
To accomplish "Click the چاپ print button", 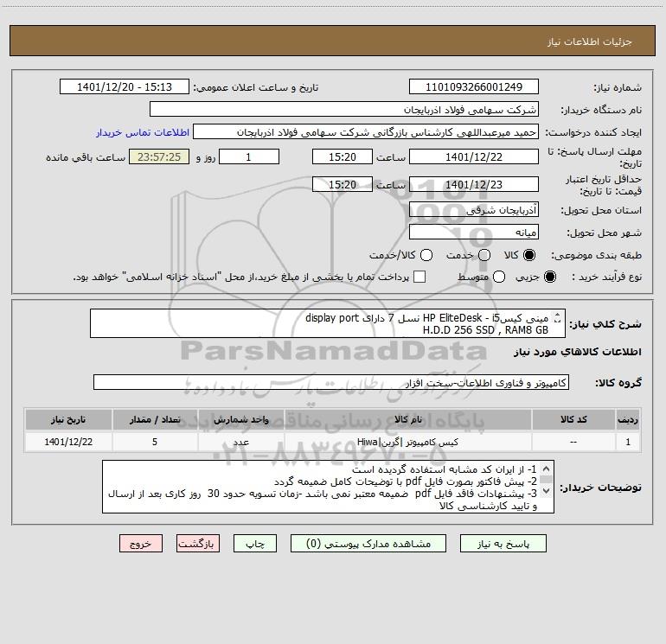I will point(255,544).
